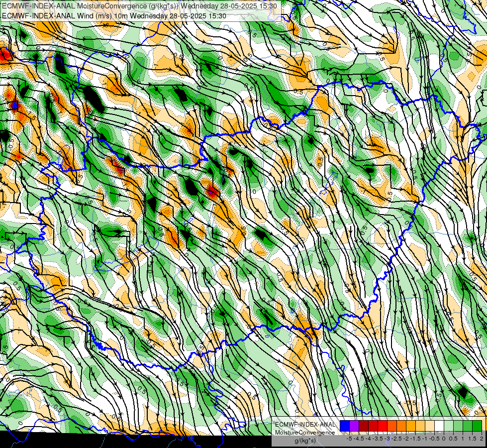The image size is (487, 448).
Task: Click the -2.5 tick label on legend
Action: (x=396, y=439)
